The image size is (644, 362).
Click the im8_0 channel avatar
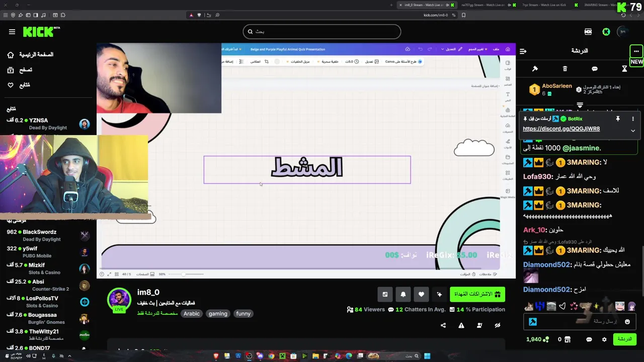119,300
